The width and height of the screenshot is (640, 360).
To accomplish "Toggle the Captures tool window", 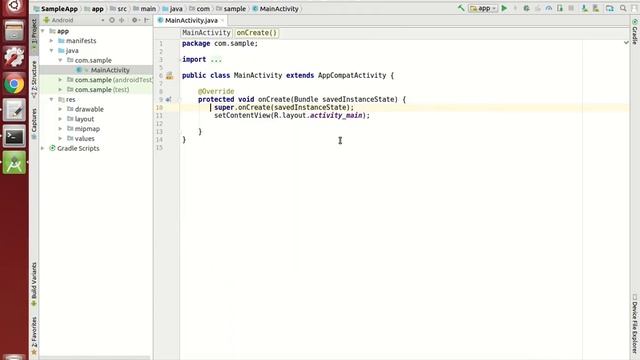I will (x=34, y=123).
